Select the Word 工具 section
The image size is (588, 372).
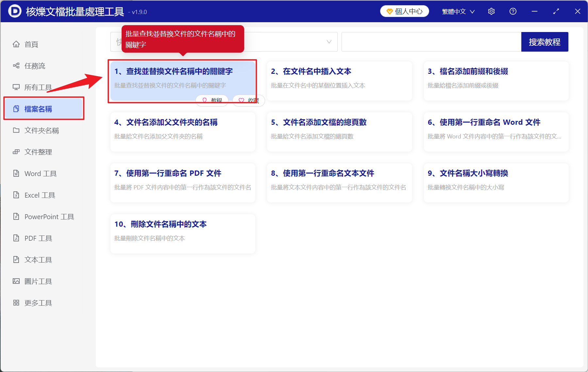point(40,173)
